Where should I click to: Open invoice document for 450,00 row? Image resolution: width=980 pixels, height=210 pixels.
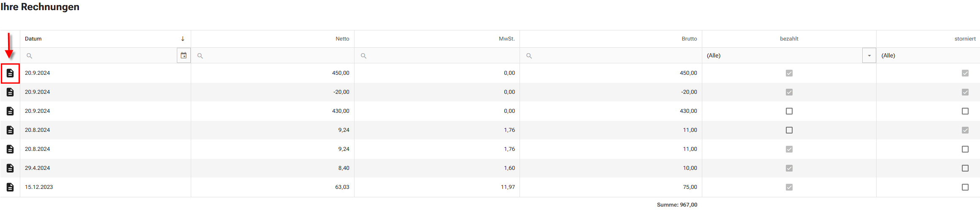pos(10,73)
